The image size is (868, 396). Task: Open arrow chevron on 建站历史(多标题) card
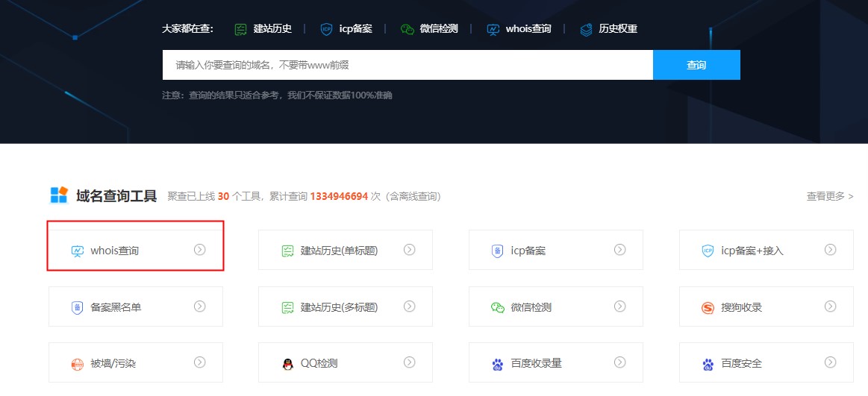(x=409, y=307)
